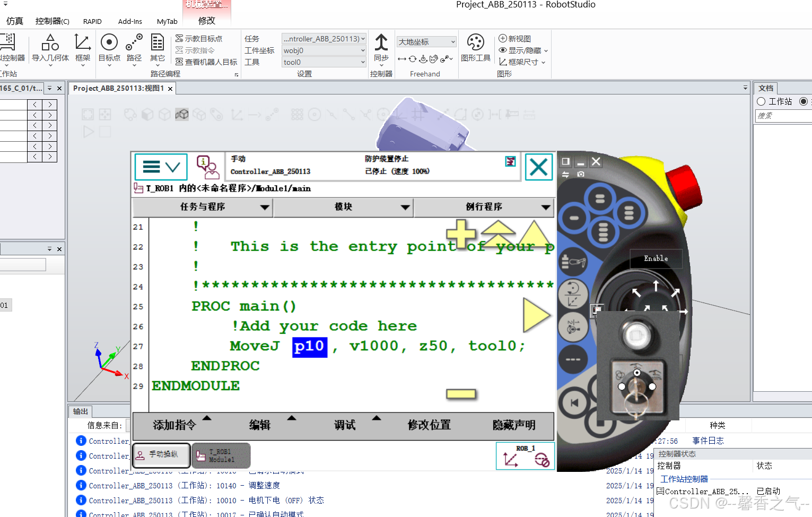Switch to the 仿真 ribbon tab
The height and width of the screenshot is (517, 812).
point(15,21)
